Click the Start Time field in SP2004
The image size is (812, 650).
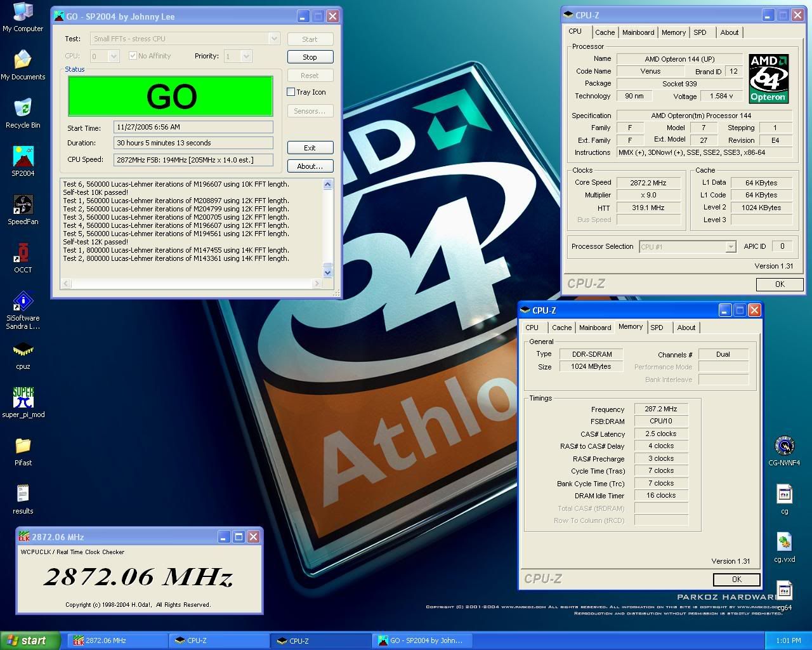(193, 127)
